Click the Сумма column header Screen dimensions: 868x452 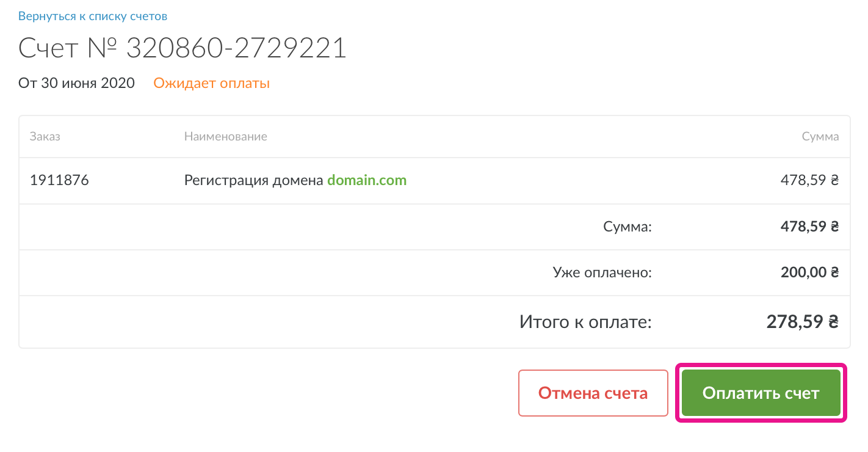(x=820, y=136)
